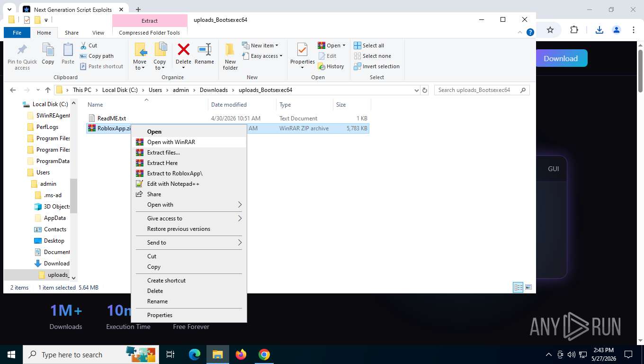
Task: Choose Share in the context menu
Action: [x=188, y=194]
